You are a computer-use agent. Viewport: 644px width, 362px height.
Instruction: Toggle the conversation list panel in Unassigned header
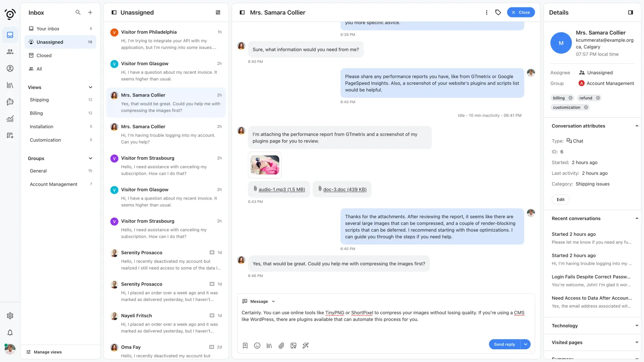[114, 12]
